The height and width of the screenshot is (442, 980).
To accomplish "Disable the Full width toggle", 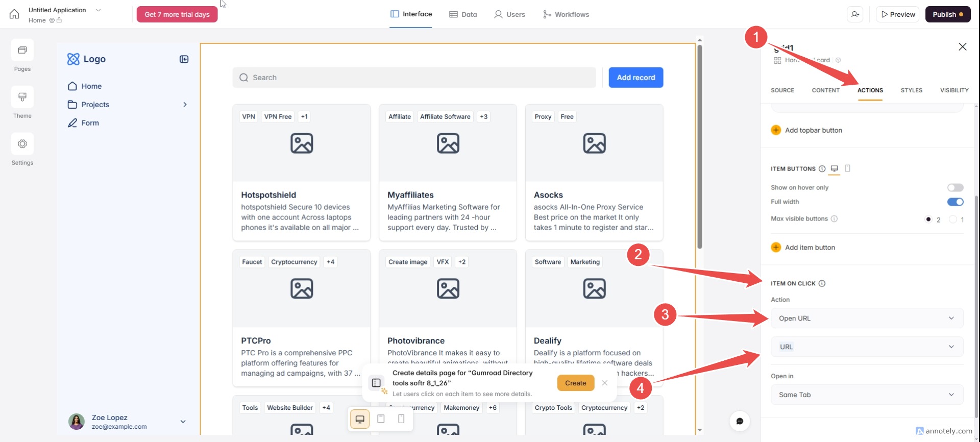I will (x=955, y=202).
